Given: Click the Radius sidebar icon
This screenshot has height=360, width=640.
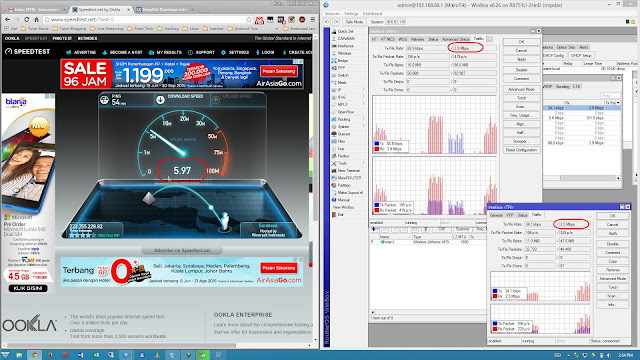Looking at the screenshot, I should click(x=334, y=156).
